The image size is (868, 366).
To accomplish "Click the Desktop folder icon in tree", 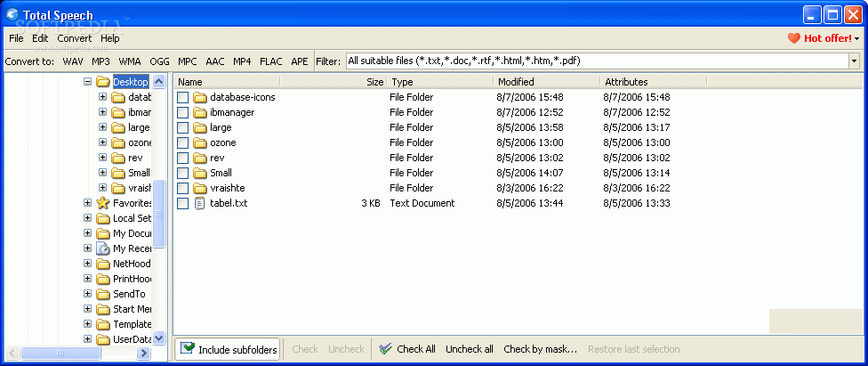I will pos(103,82).
